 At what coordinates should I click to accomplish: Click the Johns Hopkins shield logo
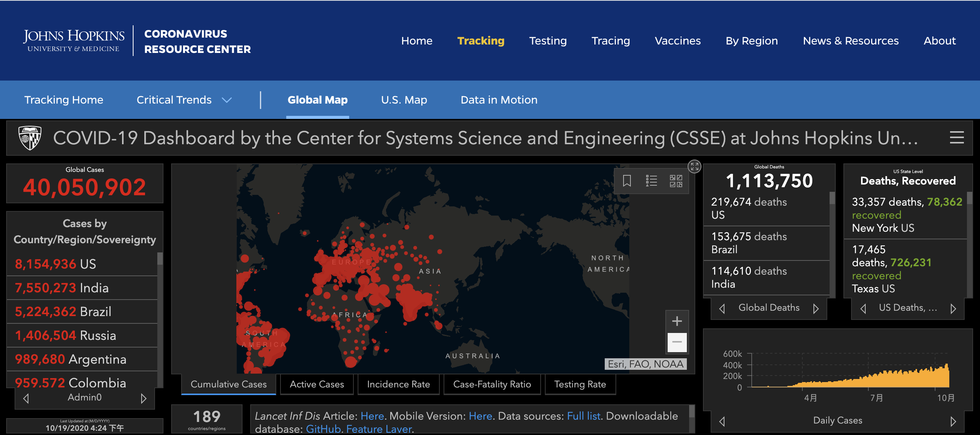tap(30, 138)
